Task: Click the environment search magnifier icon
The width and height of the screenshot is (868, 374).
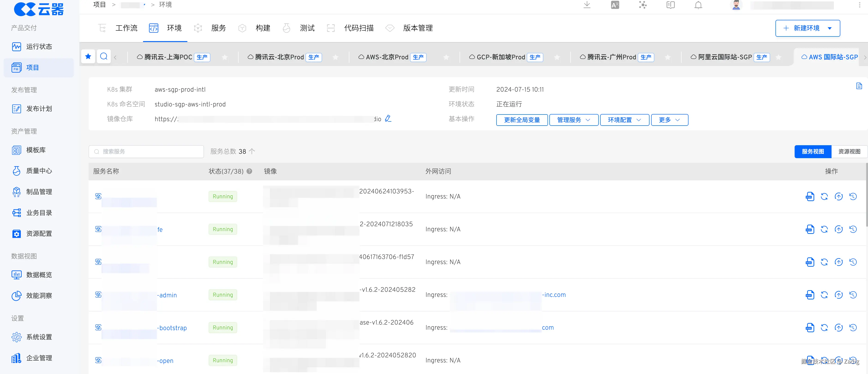Action: (x=104, y=56)
